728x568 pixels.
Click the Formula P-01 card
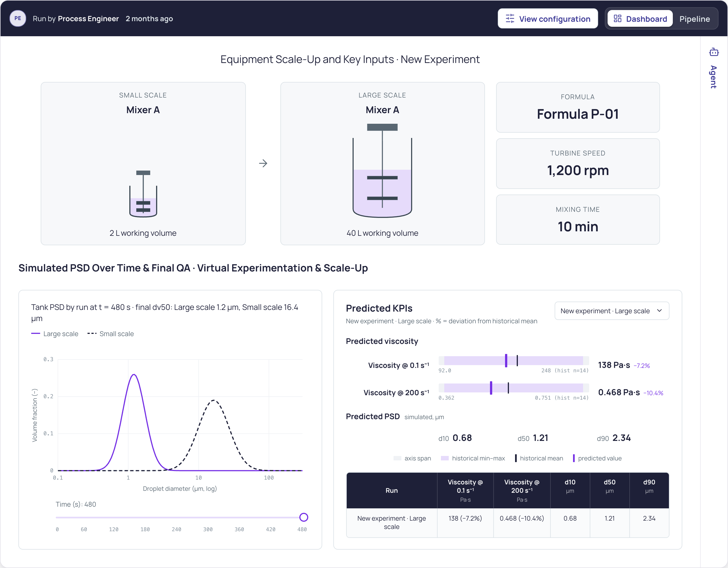coord(578,107)
